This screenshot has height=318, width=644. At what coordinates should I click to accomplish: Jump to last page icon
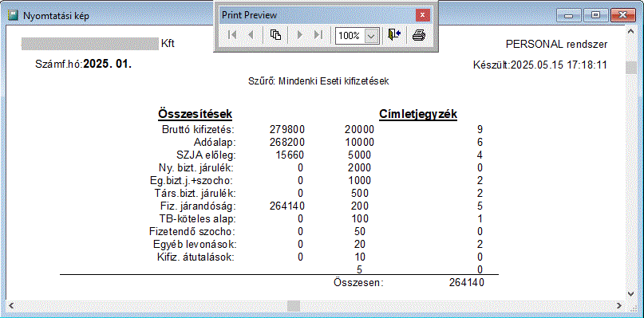[318, 35]
